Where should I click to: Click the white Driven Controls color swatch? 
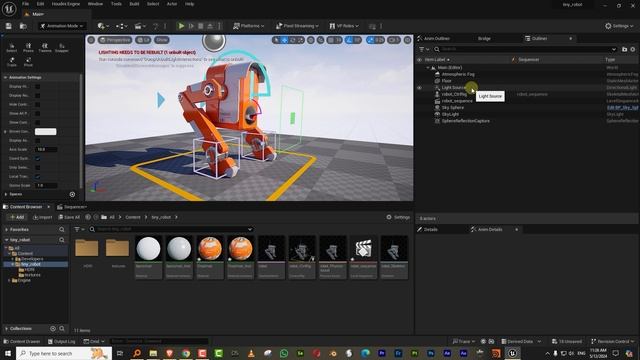pos(45,132)
